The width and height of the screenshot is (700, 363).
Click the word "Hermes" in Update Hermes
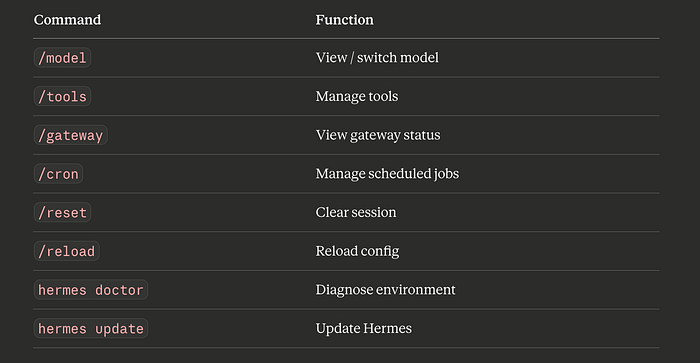click(388, 329)
